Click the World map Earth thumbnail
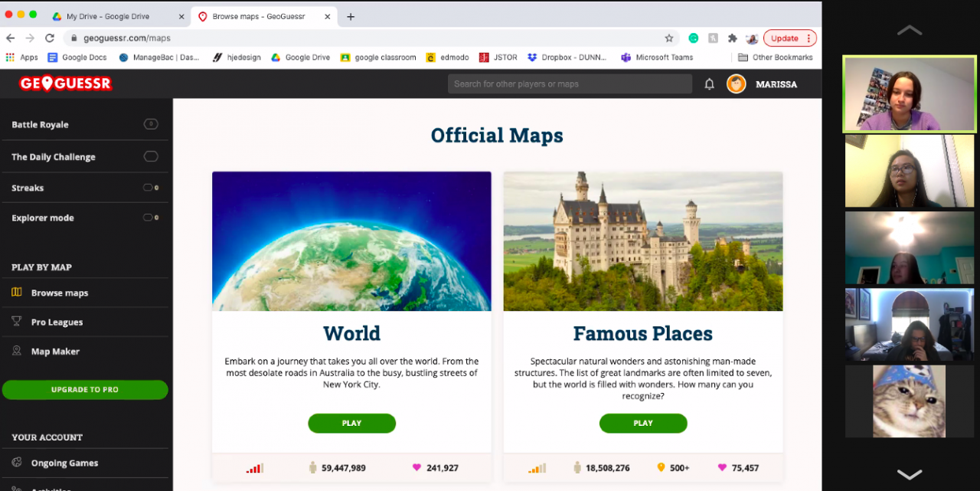 351,241
